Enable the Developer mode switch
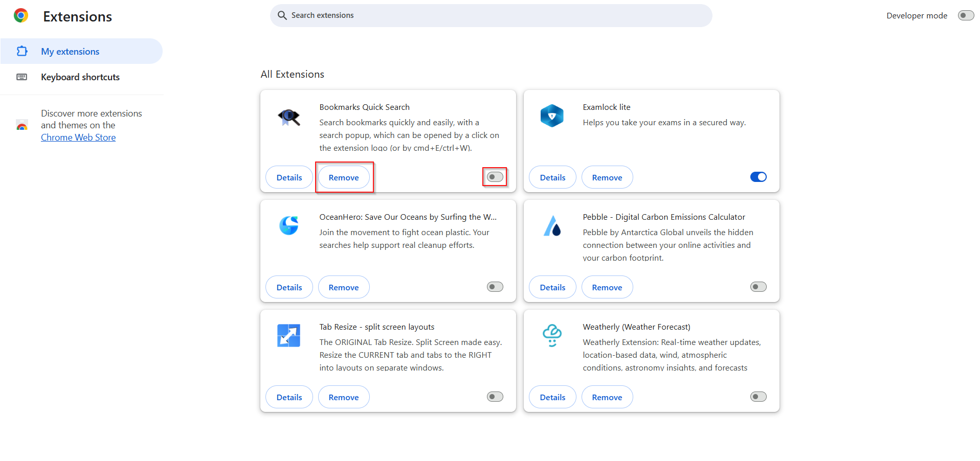980x461 pixels. point(966,15)
